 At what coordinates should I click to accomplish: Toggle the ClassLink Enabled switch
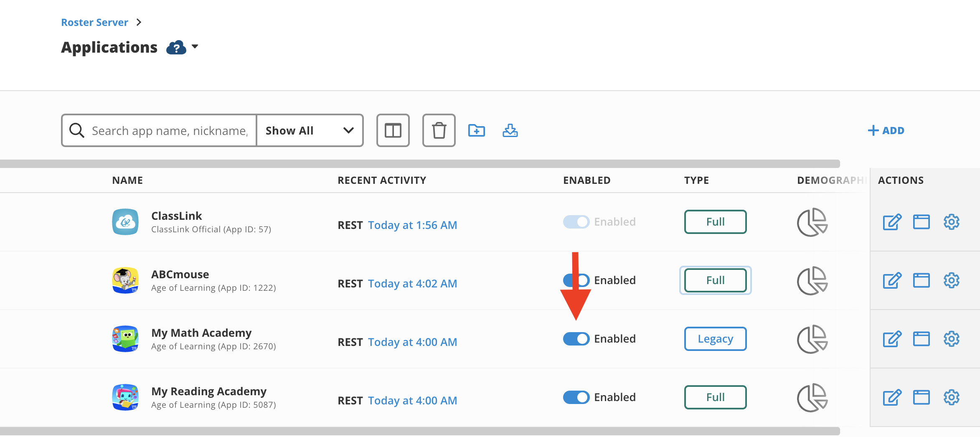coord(576,222)
